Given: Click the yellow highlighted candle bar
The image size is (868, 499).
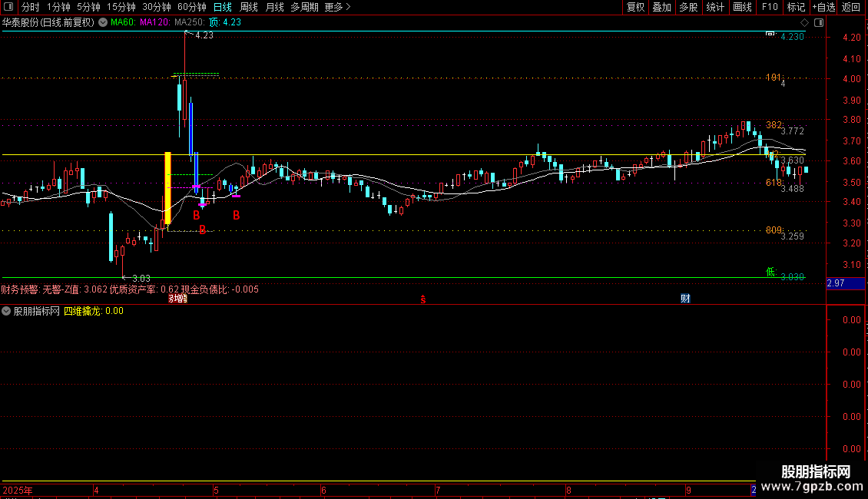Looking at the screenshot, I should [x=167, y=188].
